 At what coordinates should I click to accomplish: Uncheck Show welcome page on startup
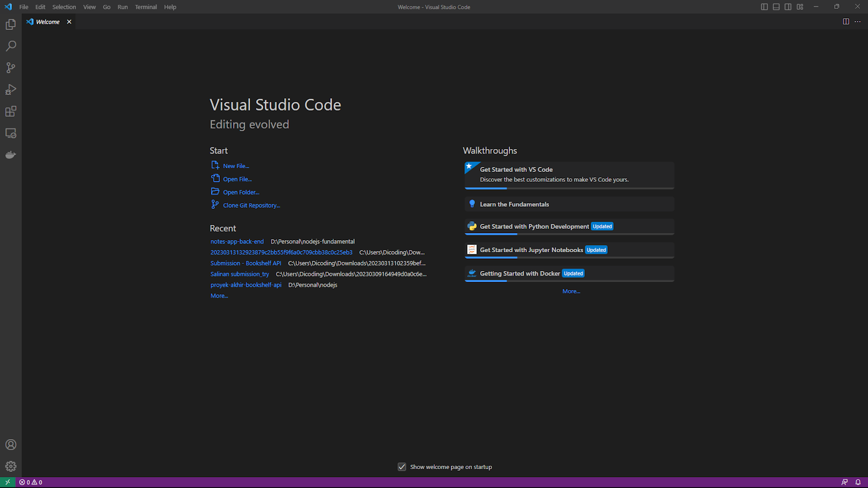click(x=402, y=467)
